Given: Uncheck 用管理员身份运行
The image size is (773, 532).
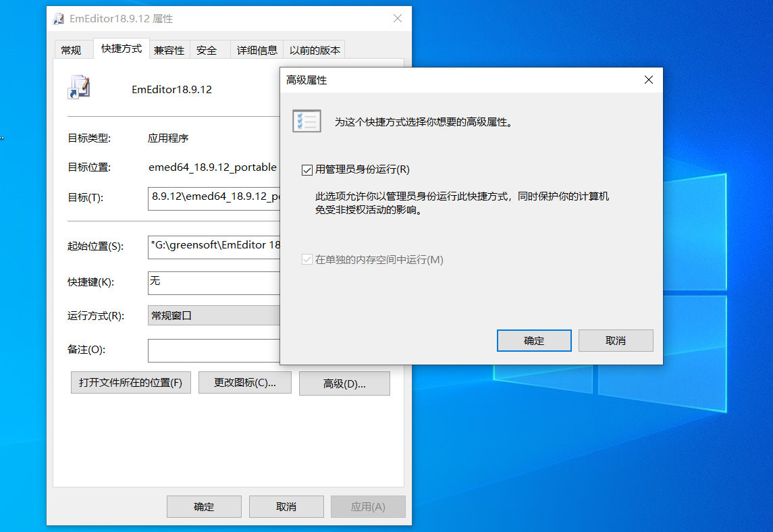Looking at the screenshot, I should 307,169.
